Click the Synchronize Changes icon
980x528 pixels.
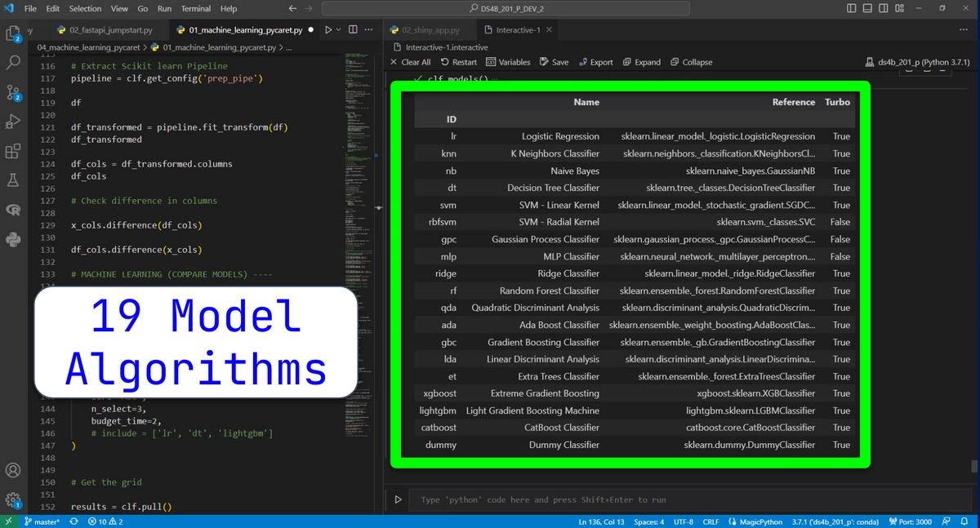click(74, 521)
